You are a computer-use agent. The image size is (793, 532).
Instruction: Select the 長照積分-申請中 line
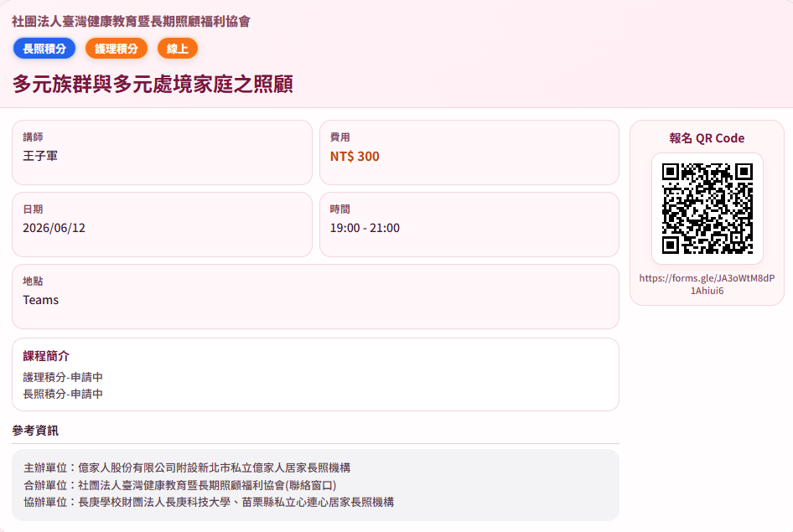[63, 394]
